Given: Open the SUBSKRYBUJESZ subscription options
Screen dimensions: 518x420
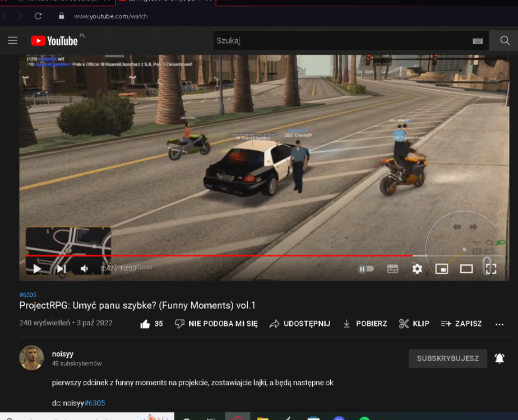Looking at the screenshot, I should 447,358.
